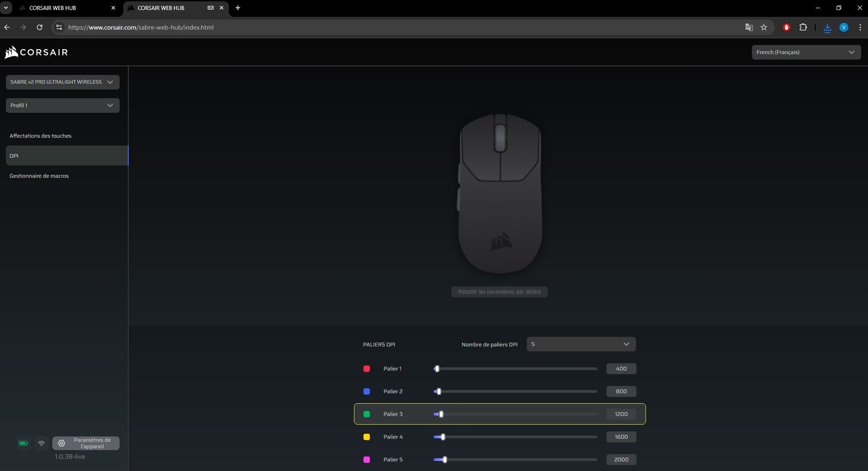The image size is (868, 471).
Task: Open the Downloads icon in the toolbar
Action: pyautogui.click(x=827, y=27)
